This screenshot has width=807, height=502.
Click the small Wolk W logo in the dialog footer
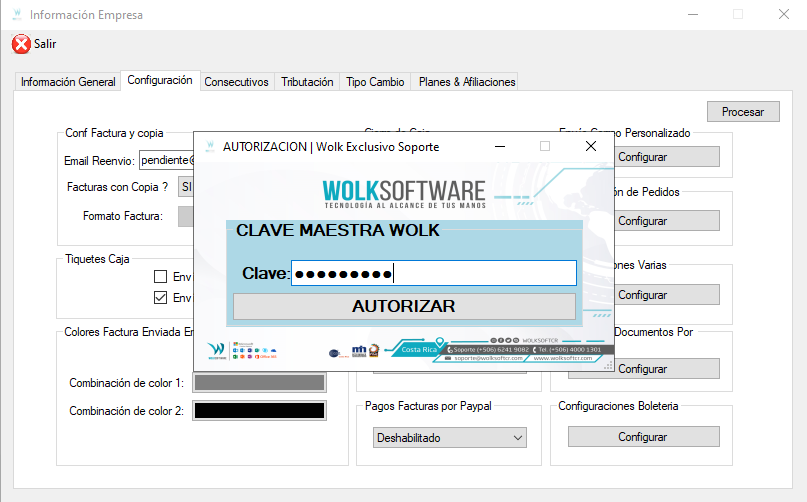[x=217, y=351]
